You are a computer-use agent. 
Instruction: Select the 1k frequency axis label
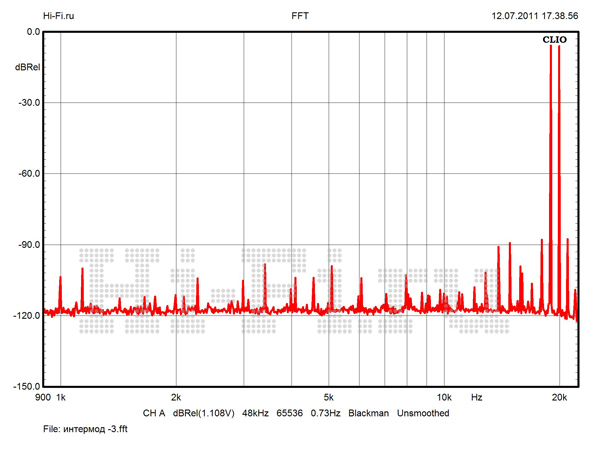61,398
